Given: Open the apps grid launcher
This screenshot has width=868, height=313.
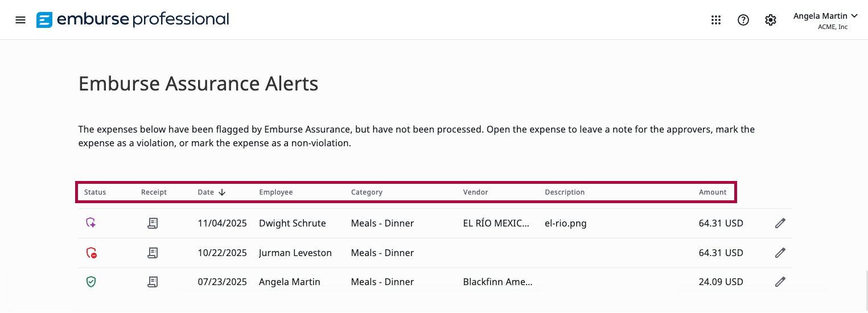Looking at the screenshot, I should click(x=716, y=20).
